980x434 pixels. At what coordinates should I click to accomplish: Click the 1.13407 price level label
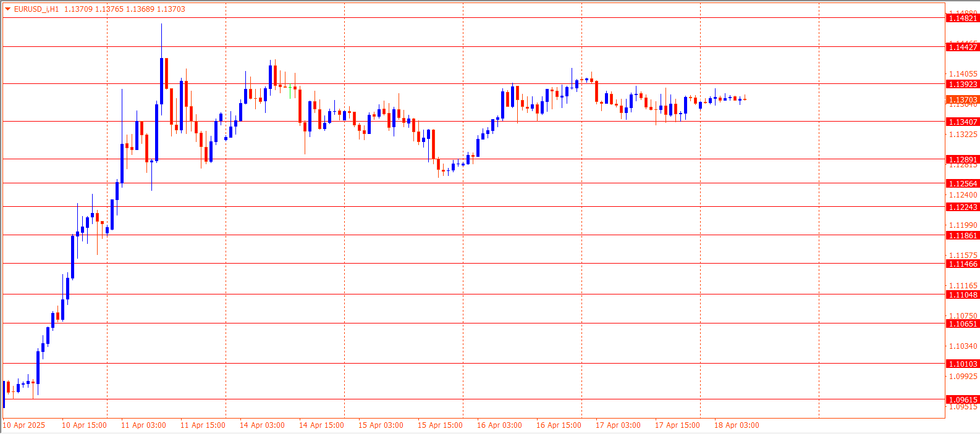coord(963,122)
